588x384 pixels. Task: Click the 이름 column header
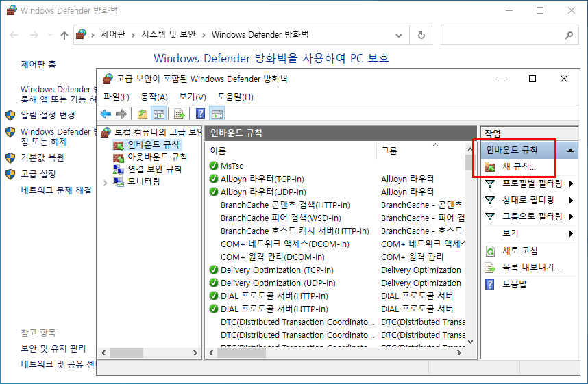(291, 151)
